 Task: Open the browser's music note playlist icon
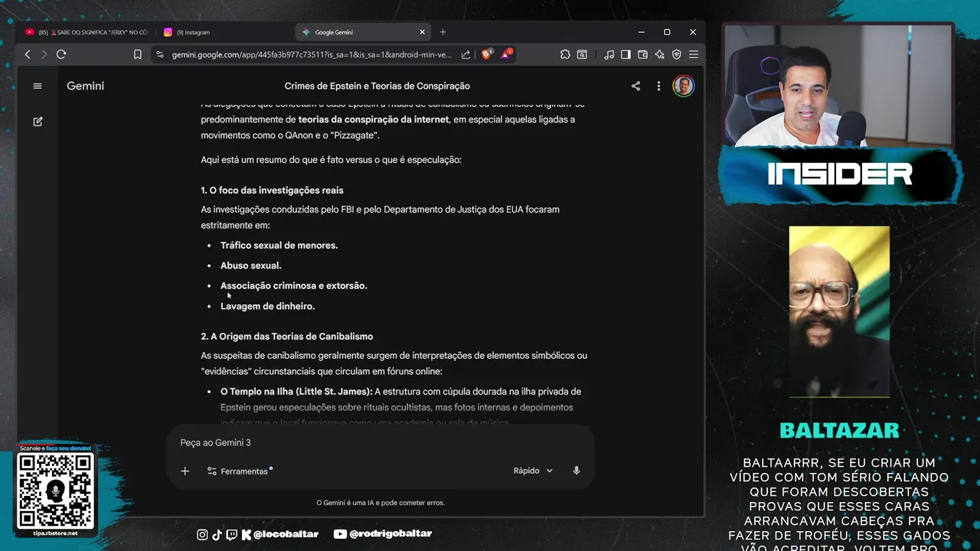pos(609,54)
